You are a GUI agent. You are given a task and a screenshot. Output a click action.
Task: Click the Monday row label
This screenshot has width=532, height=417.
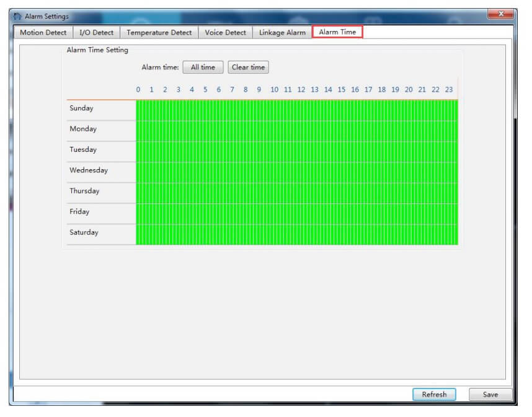pyautogui.click(x=83, y=129)
